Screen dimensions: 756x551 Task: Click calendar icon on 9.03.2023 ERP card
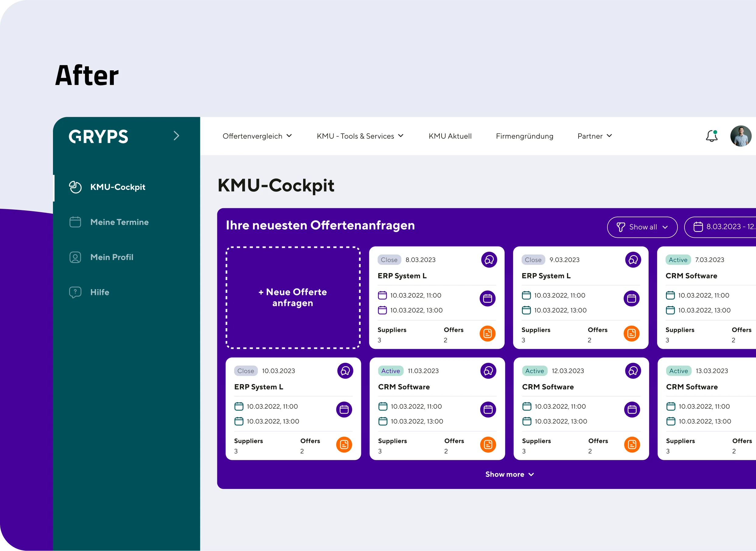[631, 299]
